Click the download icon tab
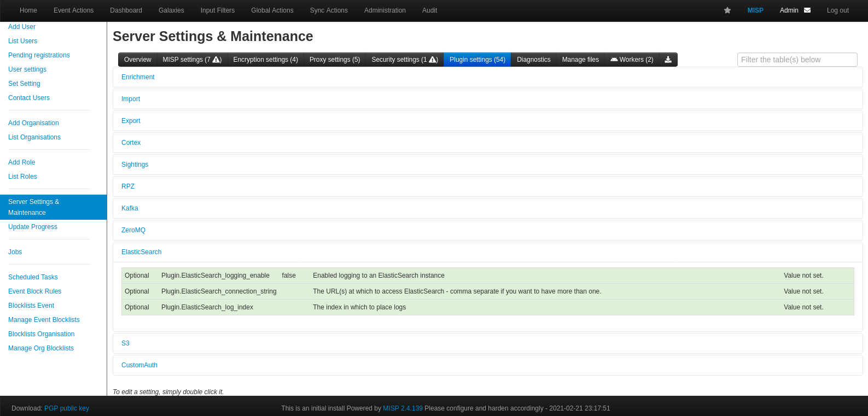Image resolution: width=868 pixels, height=416 pixels. click(668, 60)
